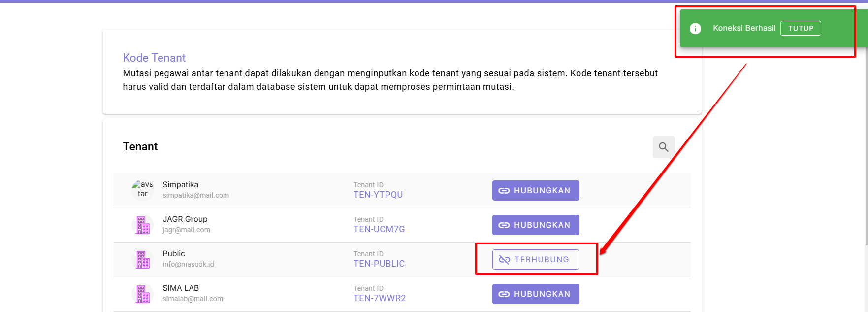Click the Kode Tenant heading
This screenshot has height=312, width=868.
154,58
